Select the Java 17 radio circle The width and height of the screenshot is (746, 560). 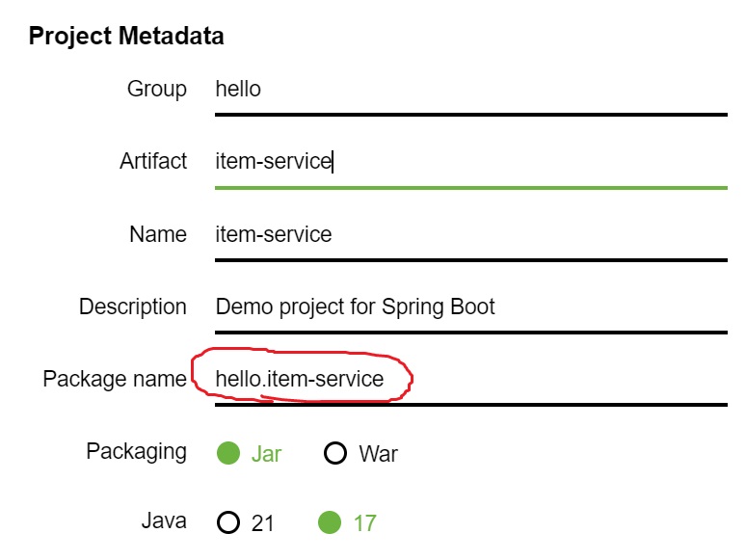click(x=330, y=523)
